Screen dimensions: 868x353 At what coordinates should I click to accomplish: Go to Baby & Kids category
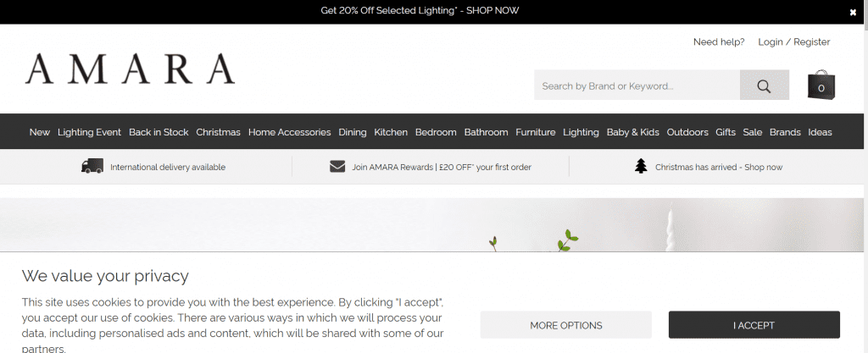632,132
